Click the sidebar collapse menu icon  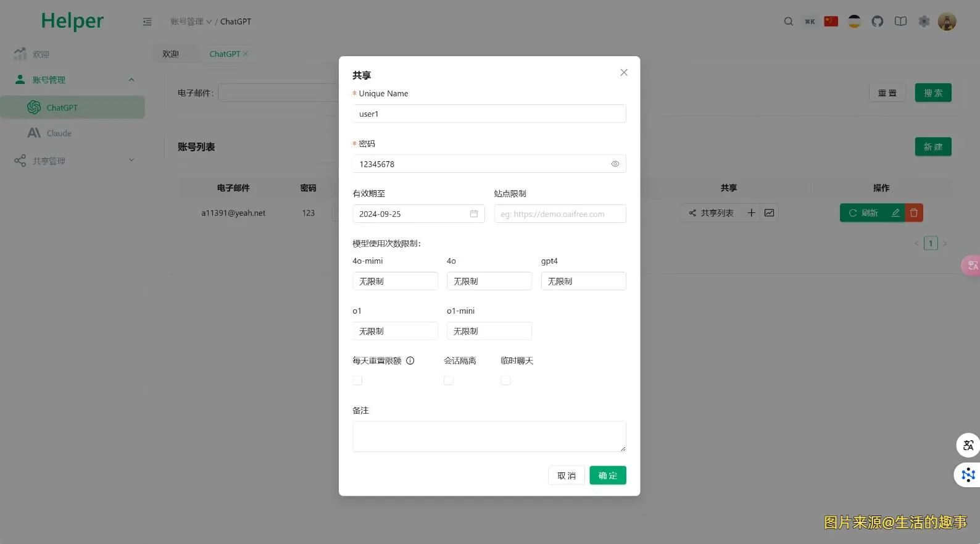click(x=147, y=22)
